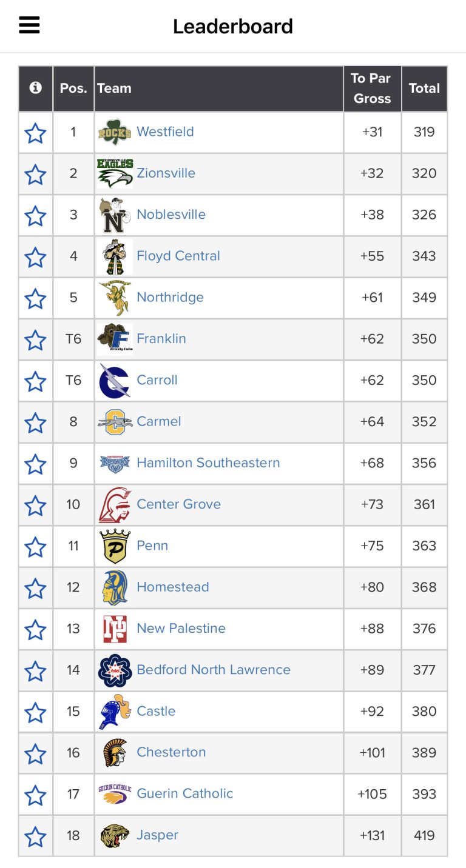Click the Team column header

115,88
